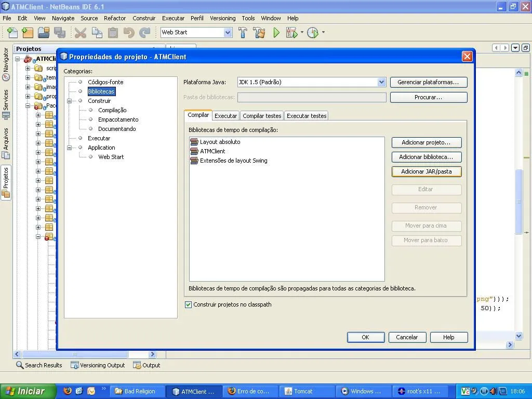Toggle Construir projetos no classpath checkbox
The width and height of the screenshot is (532, 399).
188,305
